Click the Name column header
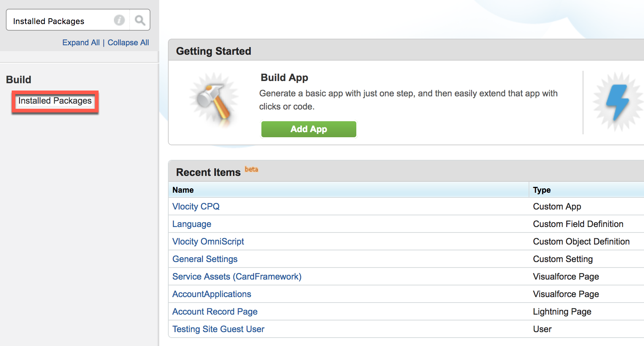The image size is (644, 346). tap(183, 190)
